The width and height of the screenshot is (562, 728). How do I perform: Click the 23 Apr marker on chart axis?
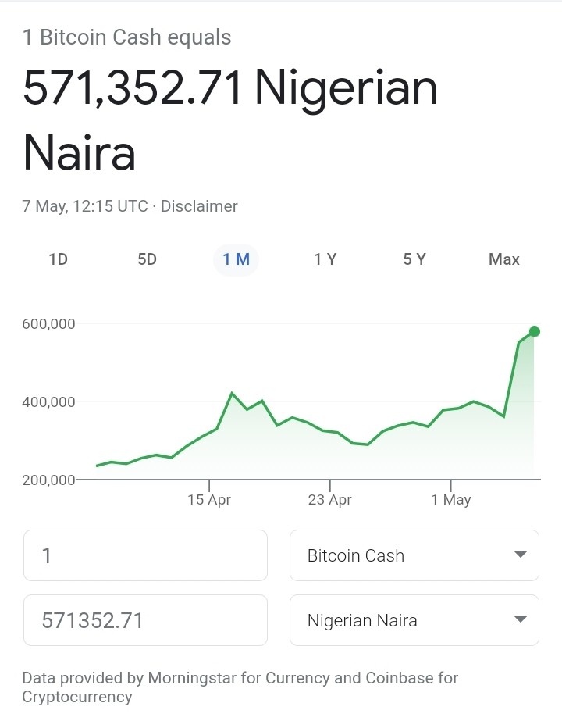pyautogui.click(x=329, y=500)
